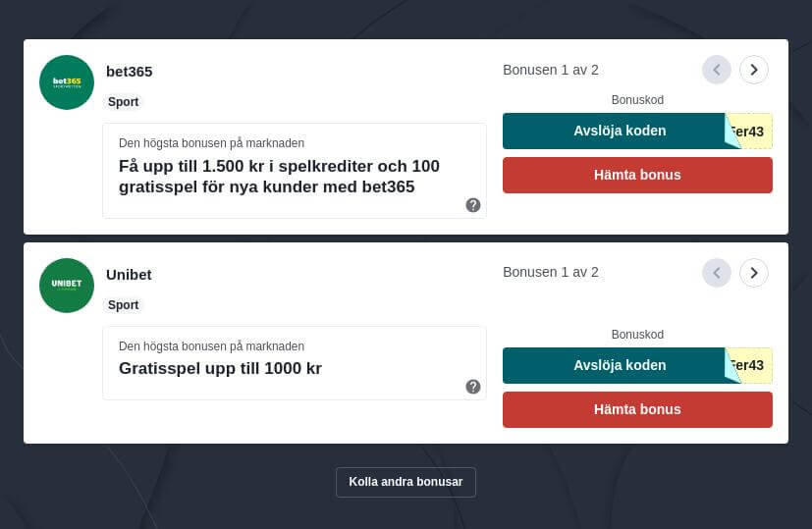Open help icon in bet365 offer box
Viewport: 812px width, 529px height.
473,205
